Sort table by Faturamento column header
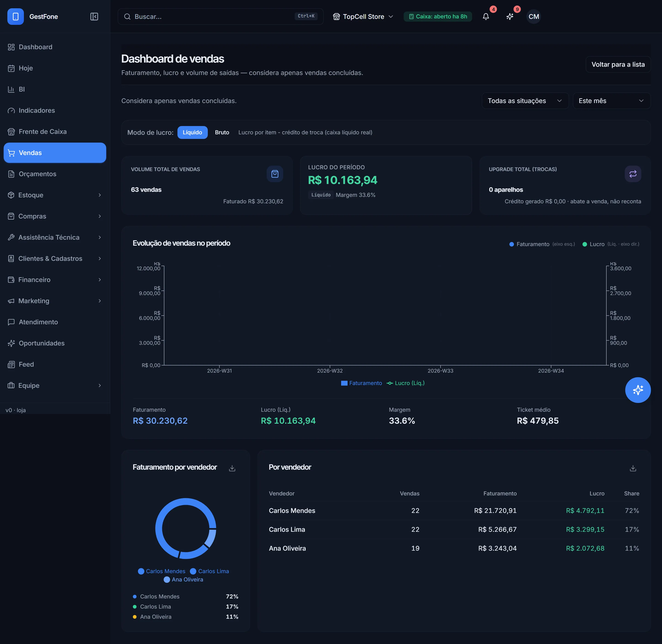Screen dimensions: 662x644 (500, 494)
